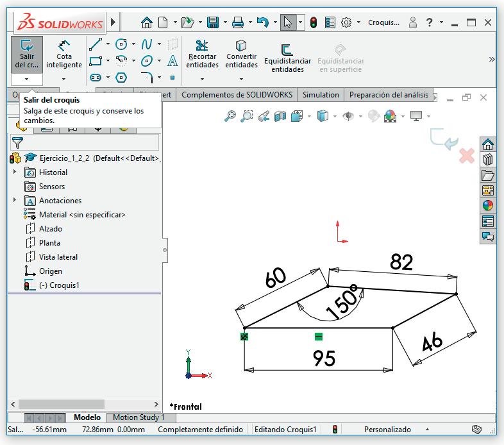This screenshot has width=504, height=445.
Task: Click the Open document icon
Action: point(187,22)
